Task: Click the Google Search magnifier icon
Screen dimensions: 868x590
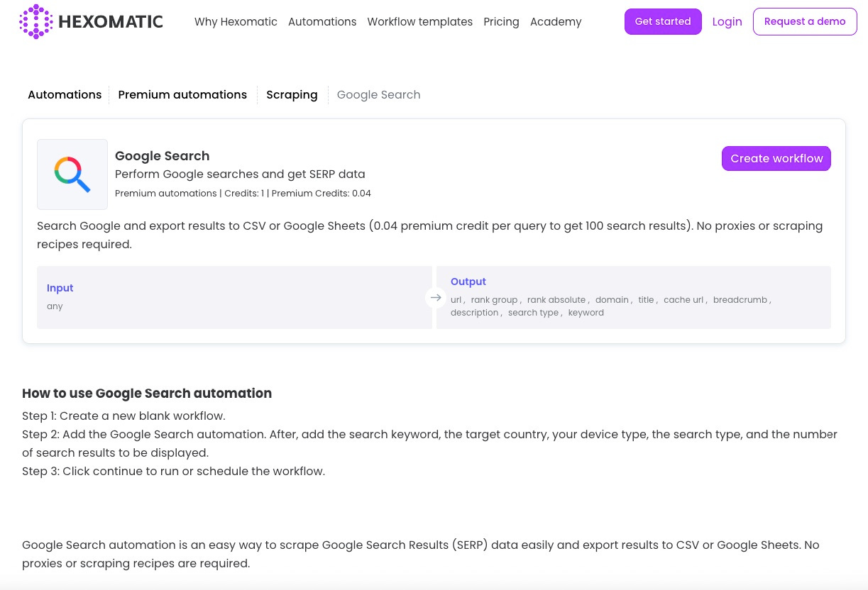Action: pyautogui.click(x=72, y=174)
